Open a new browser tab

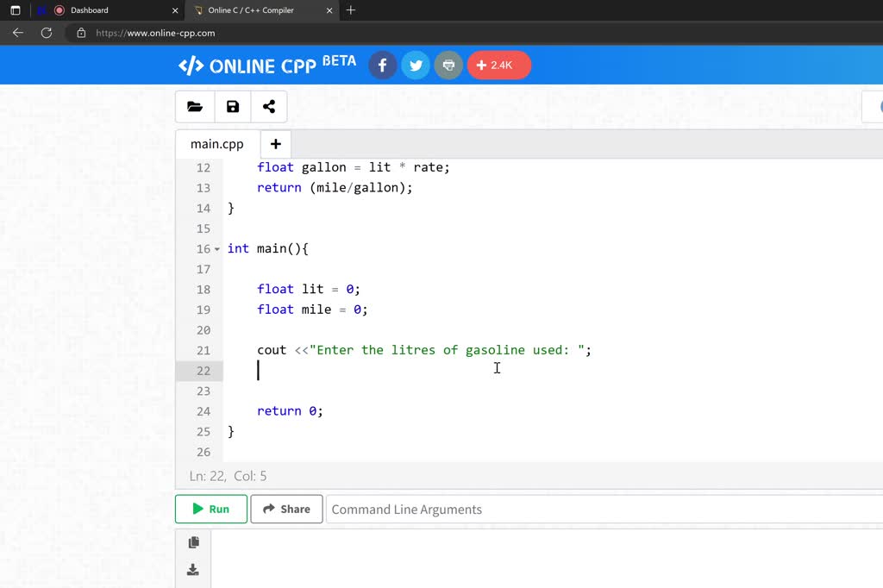350,10
